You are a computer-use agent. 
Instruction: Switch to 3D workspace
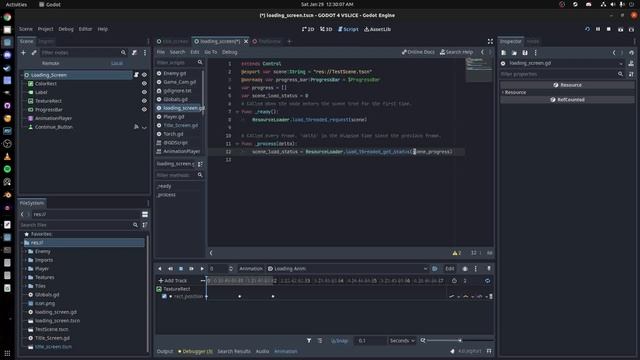(326, 29)
